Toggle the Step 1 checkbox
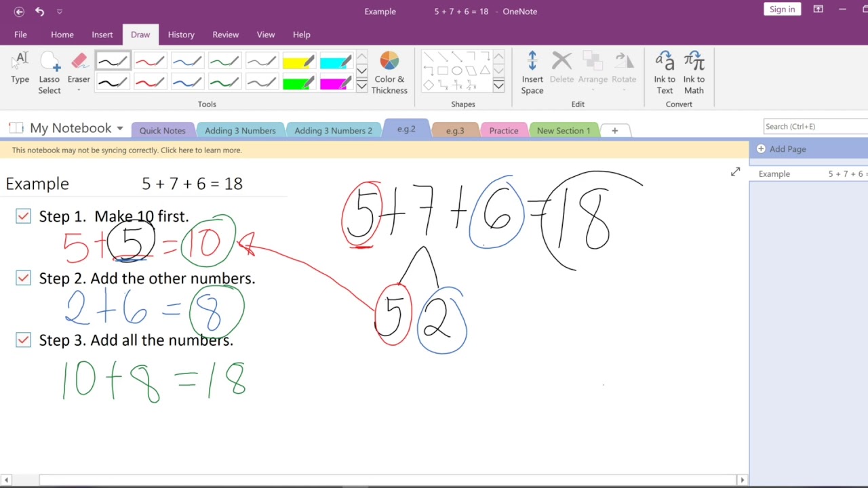868x488 pixels. click(24, 216)
